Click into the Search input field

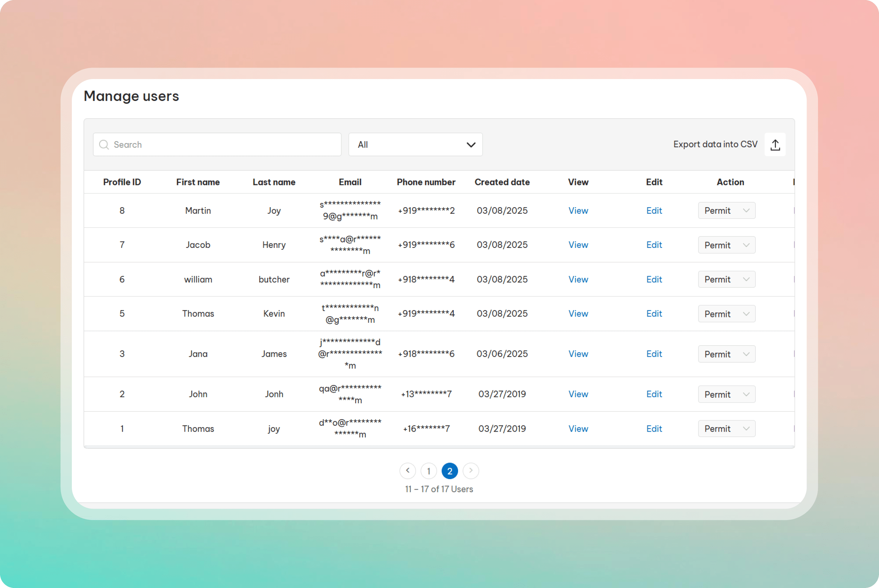pyautogui.click(x=217, y=144)
